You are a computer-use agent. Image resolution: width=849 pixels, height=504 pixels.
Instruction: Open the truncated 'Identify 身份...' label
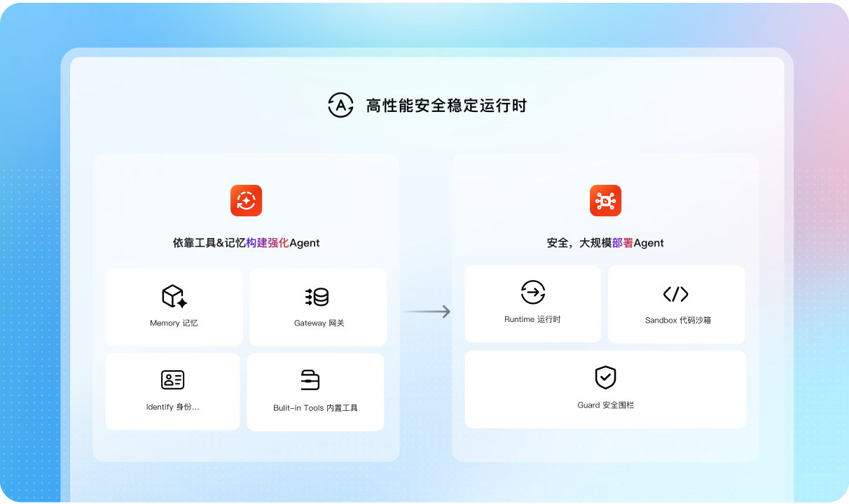pyautogui.click(x=172, y=407)
